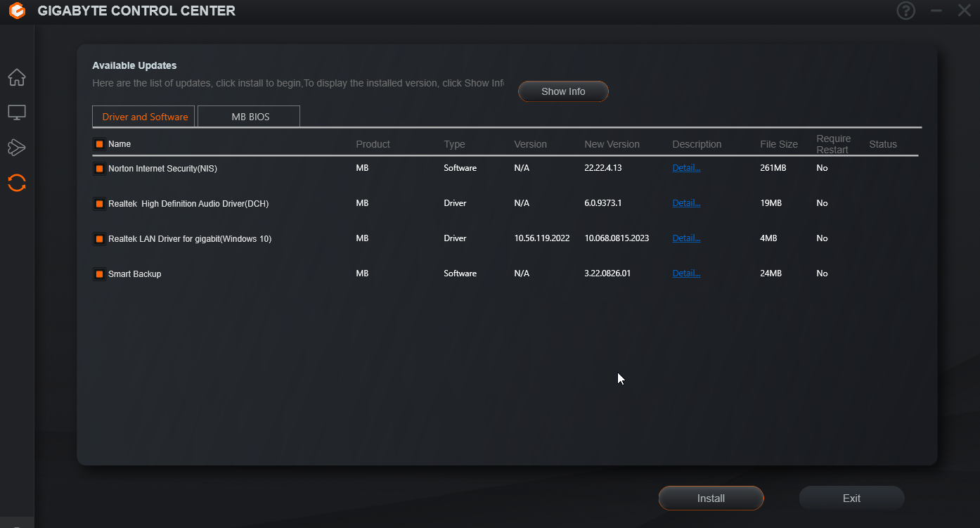Click new version 6.0.9373.1

[x=602, y=203]
